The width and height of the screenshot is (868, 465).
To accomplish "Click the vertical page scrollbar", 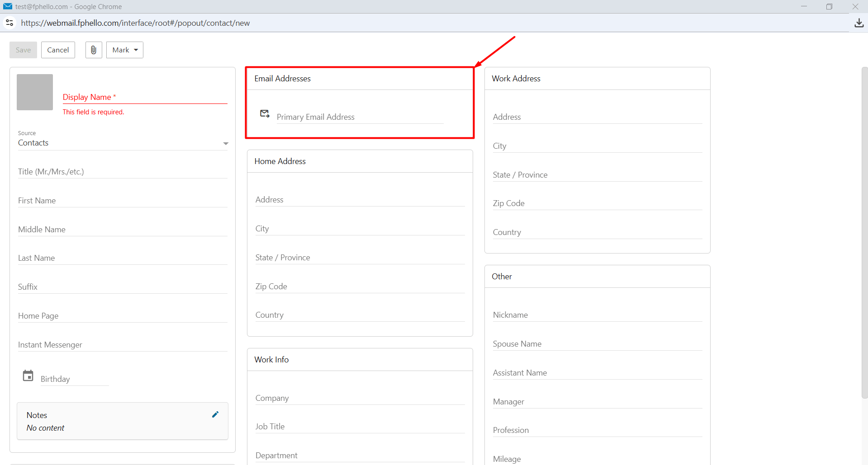I will pyautogui.click(x=864, y=233).
